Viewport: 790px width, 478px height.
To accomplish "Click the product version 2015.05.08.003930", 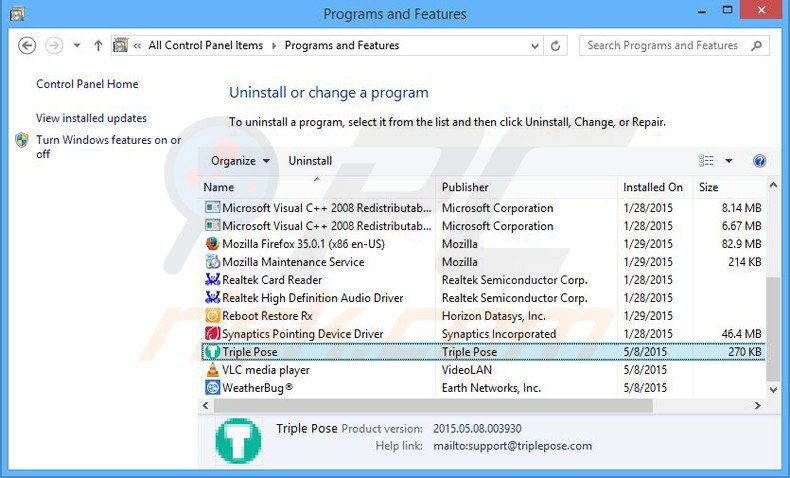I will tap(477, 429).
